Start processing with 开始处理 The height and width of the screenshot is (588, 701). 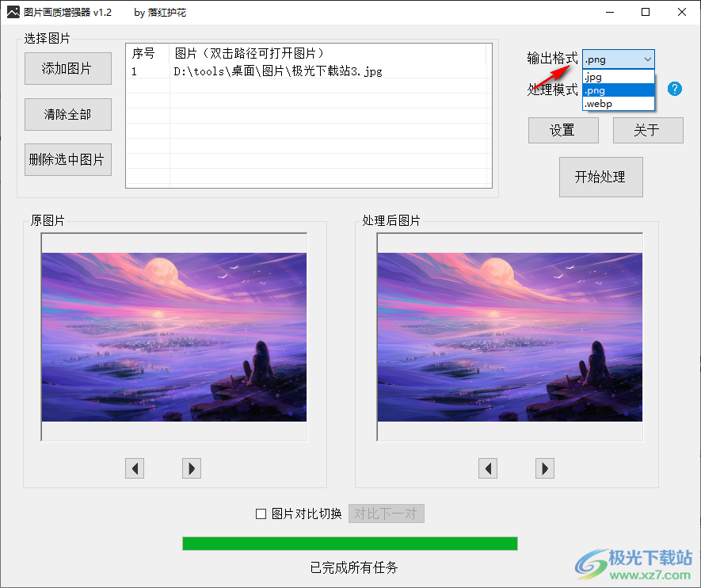pyautogui.click(x=601, y=177)
